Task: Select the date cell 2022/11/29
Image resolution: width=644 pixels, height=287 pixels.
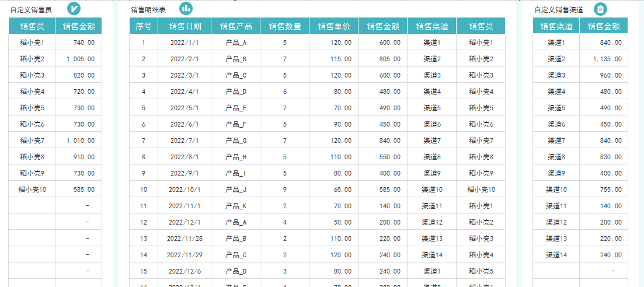Action: pos(185,254)
